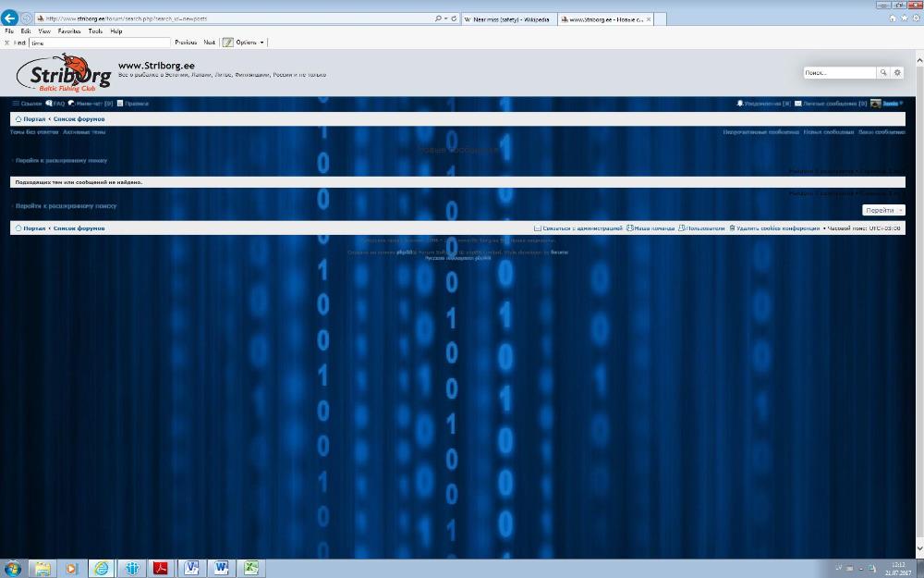Click the Striborg Baltic Fishing Club logo

pos(63,74)
